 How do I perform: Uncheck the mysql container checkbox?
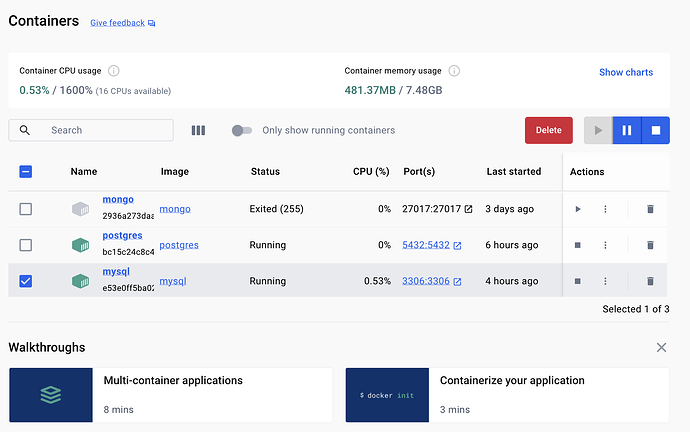(x=26, y=281)
